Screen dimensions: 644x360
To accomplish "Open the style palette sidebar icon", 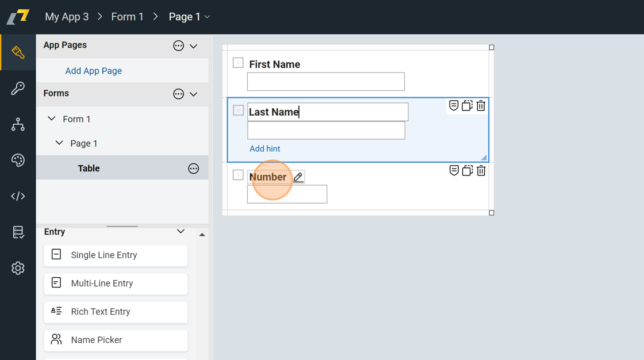I will (18, 160).
